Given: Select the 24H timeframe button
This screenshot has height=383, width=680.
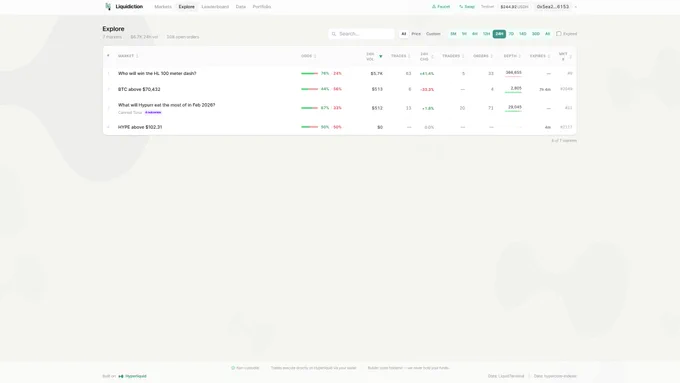Looking at the screenshot, I should point(499,34).
